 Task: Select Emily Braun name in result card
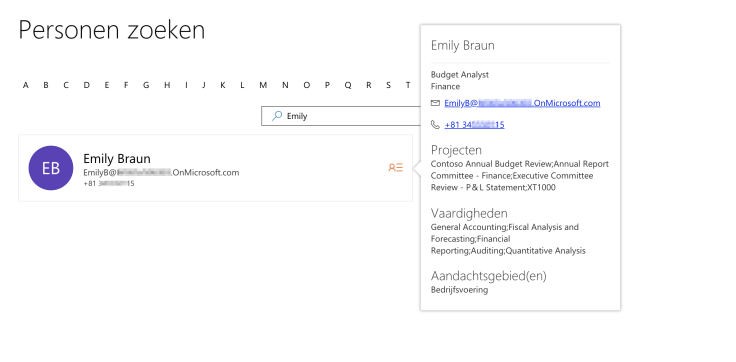point(117,159)
